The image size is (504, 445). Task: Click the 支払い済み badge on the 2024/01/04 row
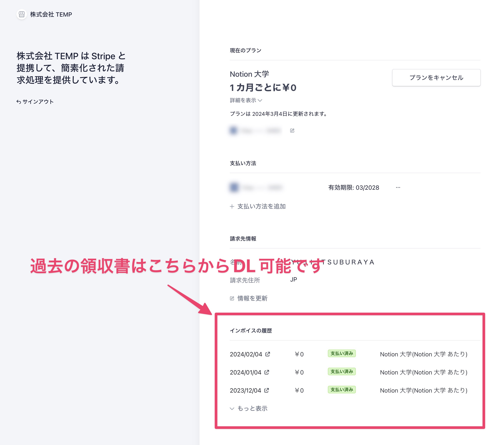(341, 371)
